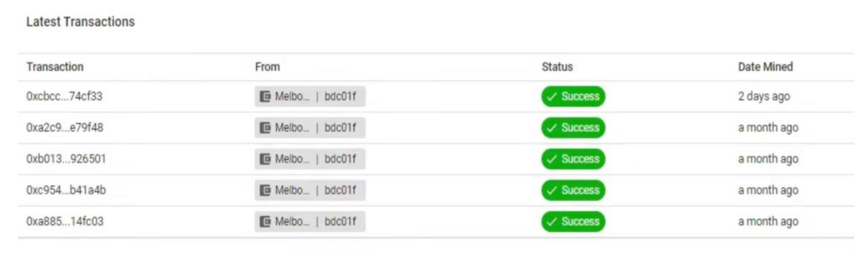Click Success checkmark in the 0xa885...14fc03 row

[552, 222]
